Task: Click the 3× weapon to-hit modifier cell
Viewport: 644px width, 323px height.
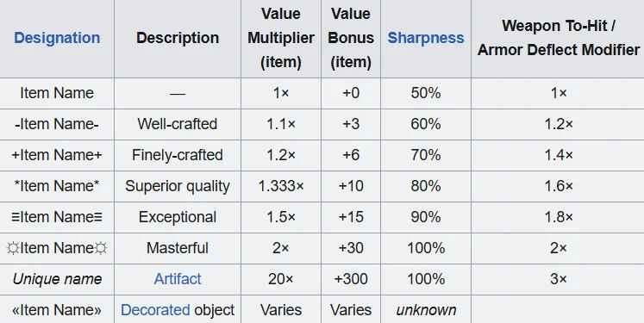Action: [559, 279]
